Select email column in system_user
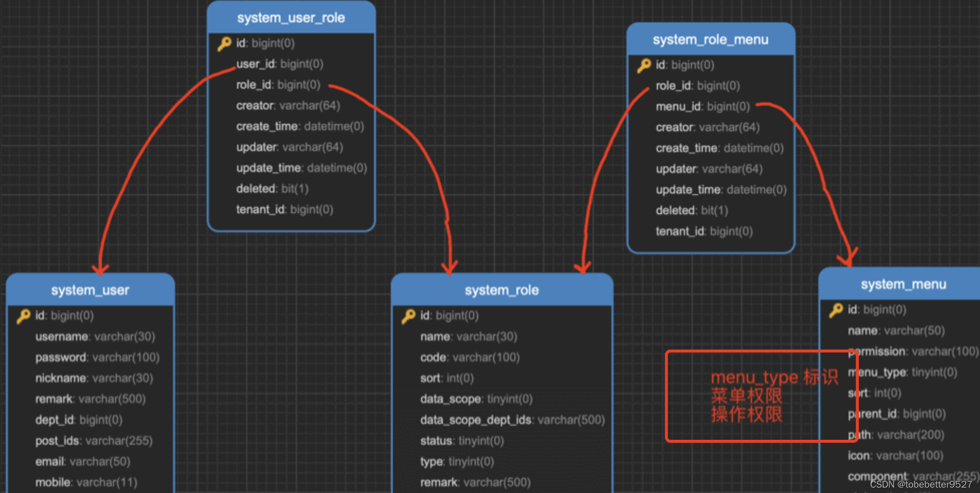 [83, 462]
